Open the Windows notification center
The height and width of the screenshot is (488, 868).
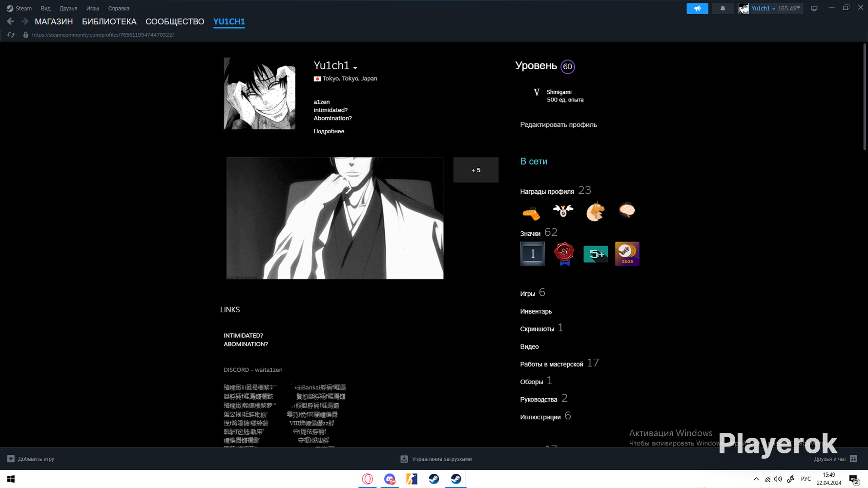[853, 480]
